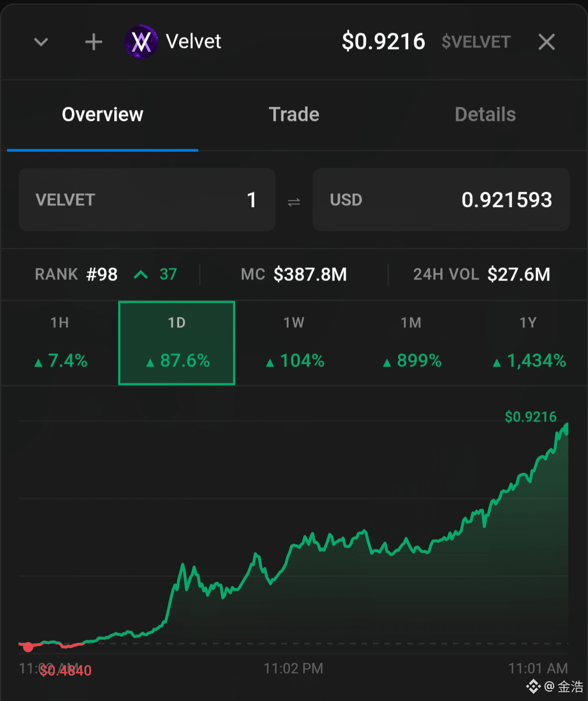Click the $0.4840 starting price label
This screenshot has height=701, width=588.
[x=65, y=670]
